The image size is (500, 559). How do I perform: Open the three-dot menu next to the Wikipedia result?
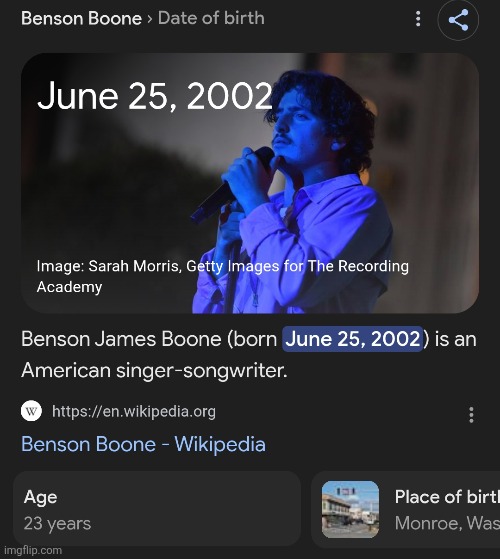[471, 415]
